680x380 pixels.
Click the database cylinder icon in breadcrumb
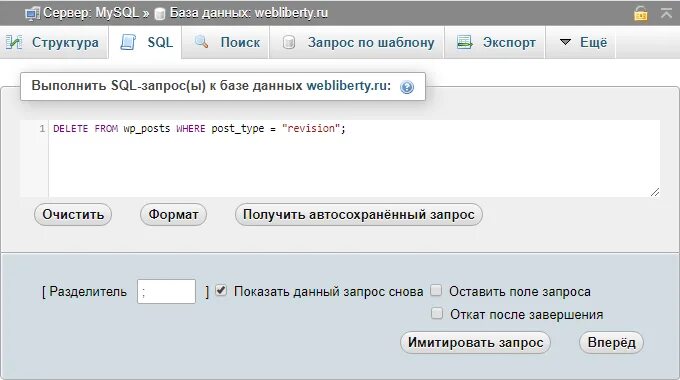tap(160, 14)
